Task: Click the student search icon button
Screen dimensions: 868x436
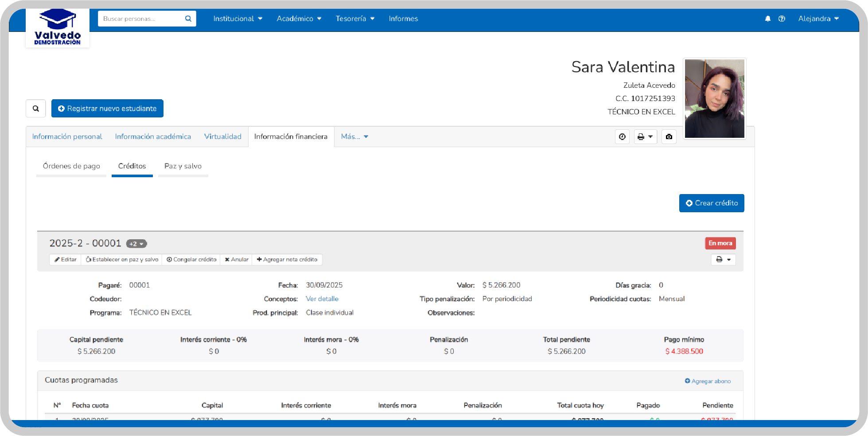Action: tap(36, 109)
